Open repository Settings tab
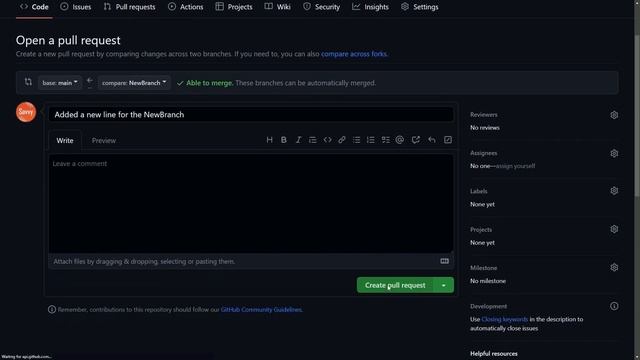The width and height of the screenshot is (640, 360). (x=419, y=7)
